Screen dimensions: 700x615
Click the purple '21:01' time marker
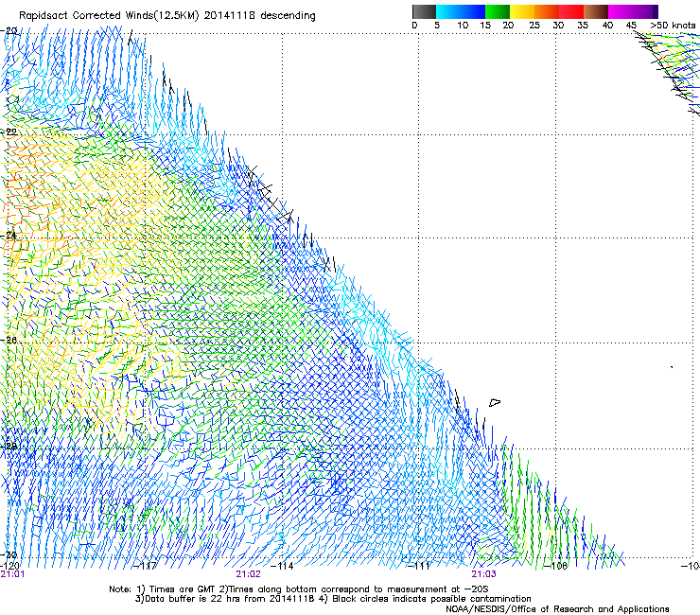pyautogui.click(x=12, y=574)
